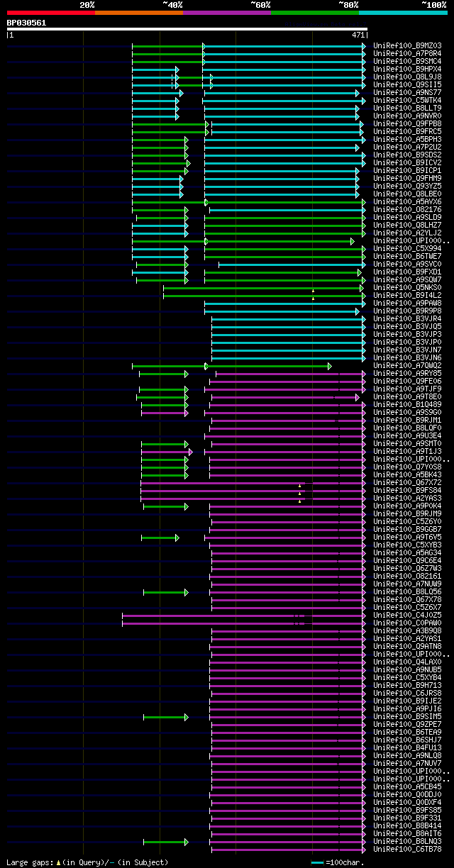
Task: Select the UniRef100_C0PAW0 label
Action: (407, 623)
